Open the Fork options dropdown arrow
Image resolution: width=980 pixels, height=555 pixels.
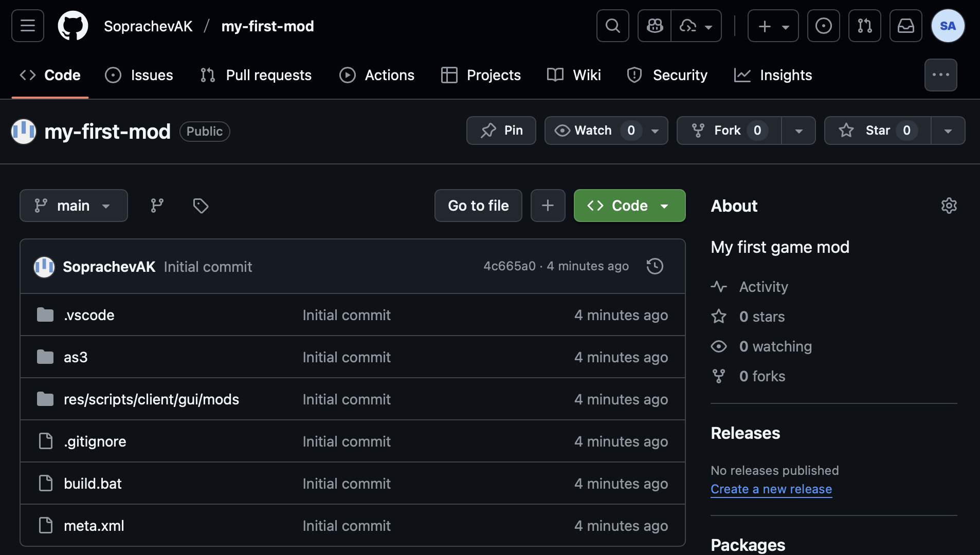click(798, 131)
